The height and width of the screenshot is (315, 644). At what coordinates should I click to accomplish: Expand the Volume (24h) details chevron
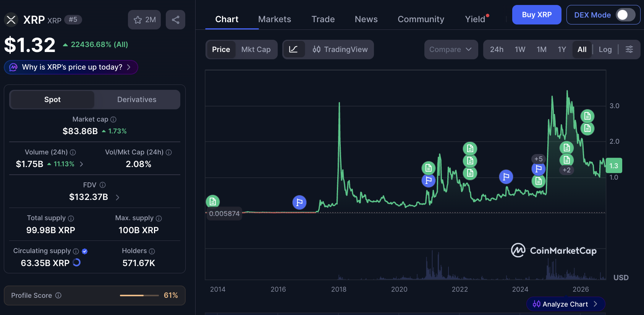[81, 164]
